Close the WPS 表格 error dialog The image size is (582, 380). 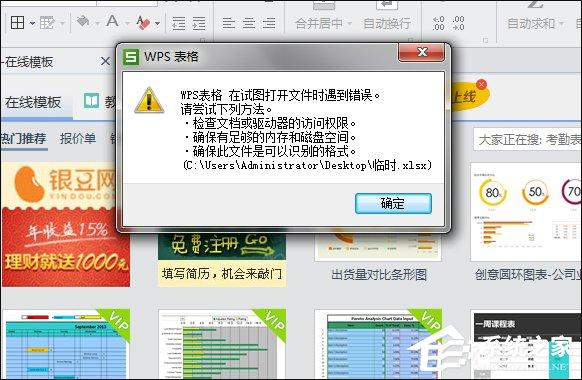pyautogui.click(x=422, y=52)
